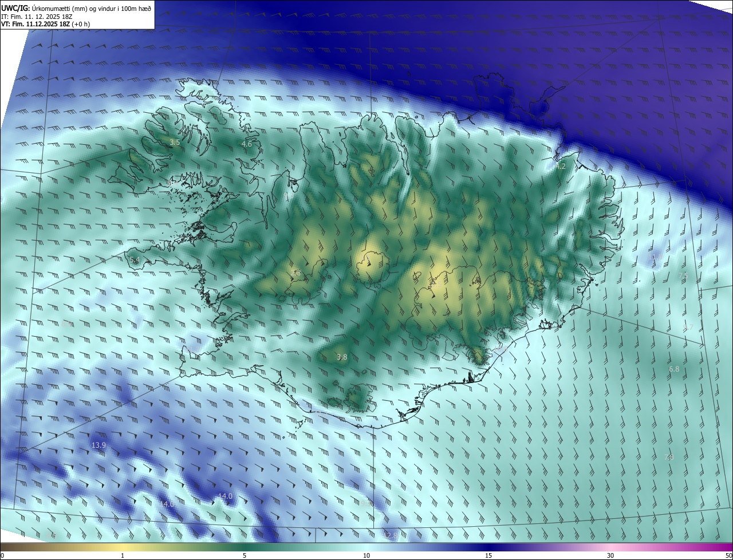Click the 'VT: Fim. 11.12.2025 18Z (+0 h)' line
This screenshot has height=560, width=733.
[x=45, y=25]
